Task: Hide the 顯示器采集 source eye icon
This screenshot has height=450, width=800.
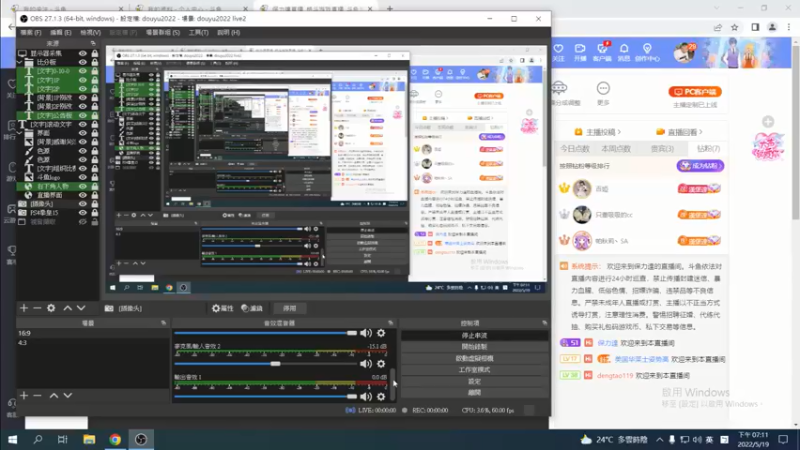Action: pyautogui.click(x=83, y=53)
